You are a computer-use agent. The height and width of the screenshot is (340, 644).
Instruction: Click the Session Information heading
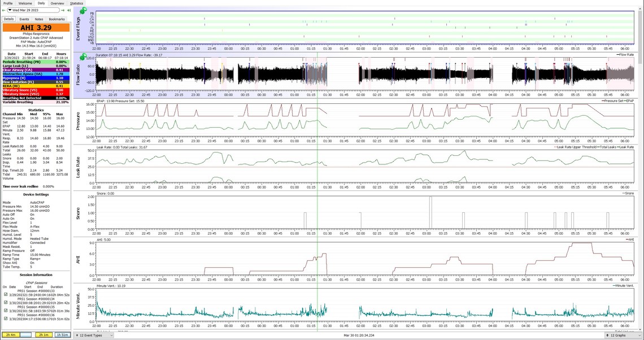click(x=36, y=274)
